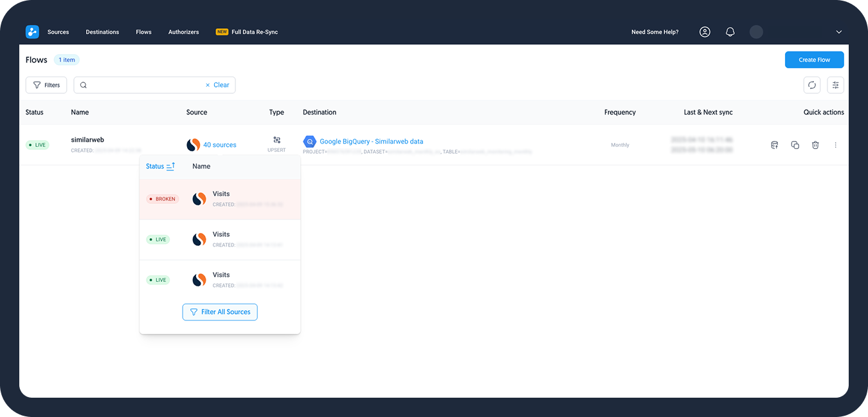Click the Frequency column header

(620, 112)
